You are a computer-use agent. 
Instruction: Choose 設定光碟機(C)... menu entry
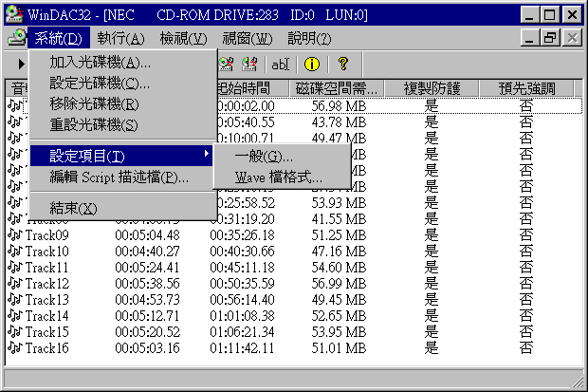click(x=123, y=84)
